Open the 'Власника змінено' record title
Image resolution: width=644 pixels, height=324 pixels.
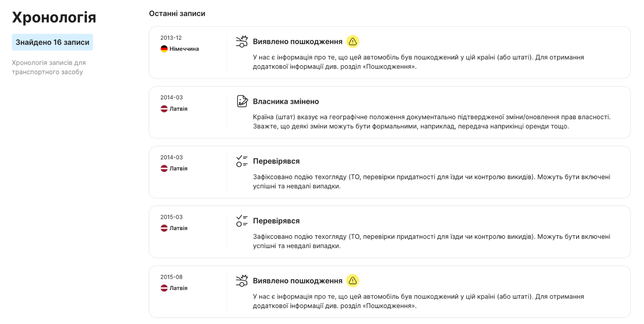pyautogui.click(x=286, y=101)
